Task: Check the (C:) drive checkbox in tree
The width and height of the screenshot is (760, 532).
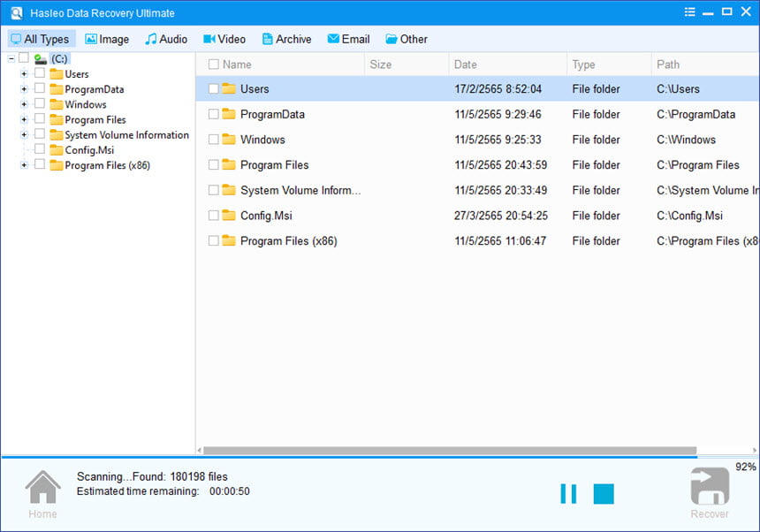Action: (x=24, y=57)
